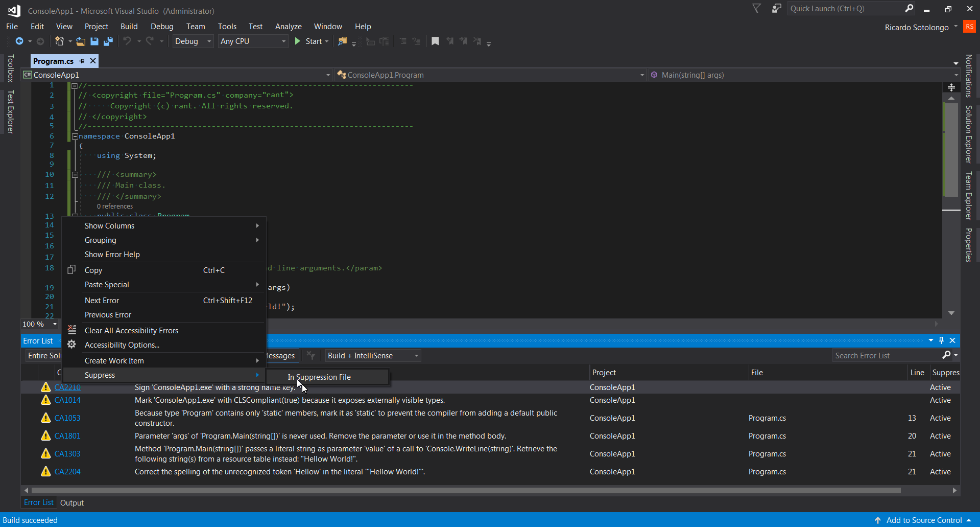This screenshot has width=980, height=527.
Task: Click the Redo arrow icon
Action: tap(150, 41)
